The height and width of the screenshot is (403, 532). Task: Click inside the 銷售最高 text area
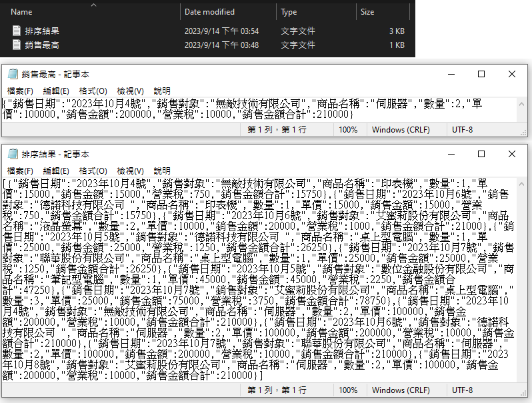pyautogui.click(x=259, y=109)
